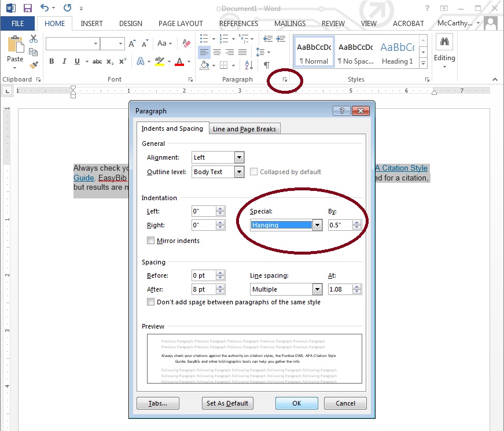Check Don't add space between paragraphs
Image resolution: width=504 pixels, height=431 pixels.
(150, 302)
